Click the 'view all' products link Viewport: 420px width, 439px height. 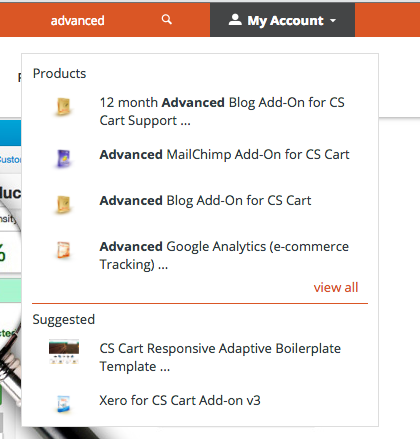(336, 287)
